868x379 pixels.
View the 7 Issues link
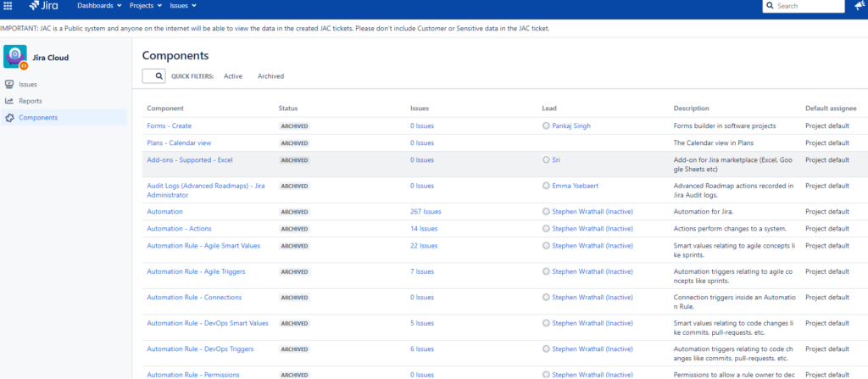point(422,271)
